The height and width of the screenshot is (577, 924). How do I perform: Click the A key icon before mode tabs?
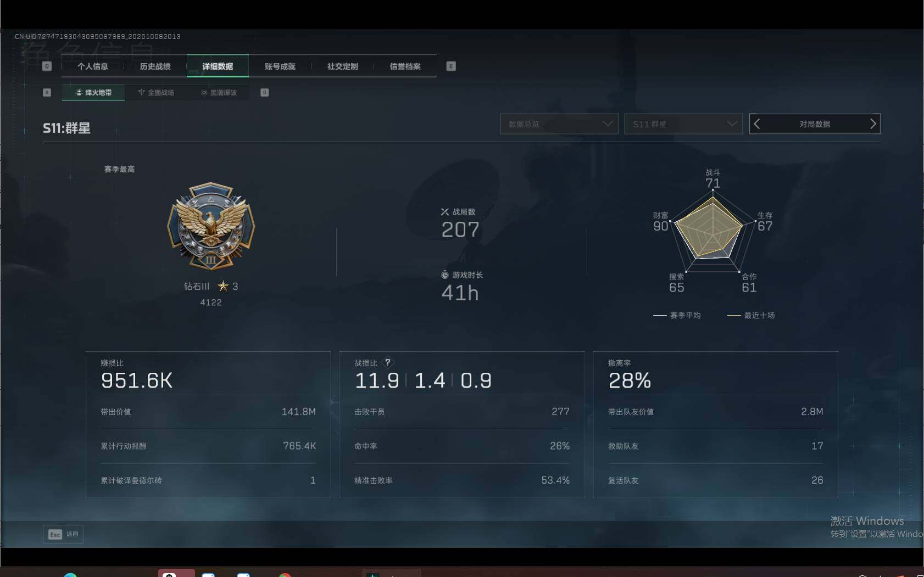pos(47,92)
